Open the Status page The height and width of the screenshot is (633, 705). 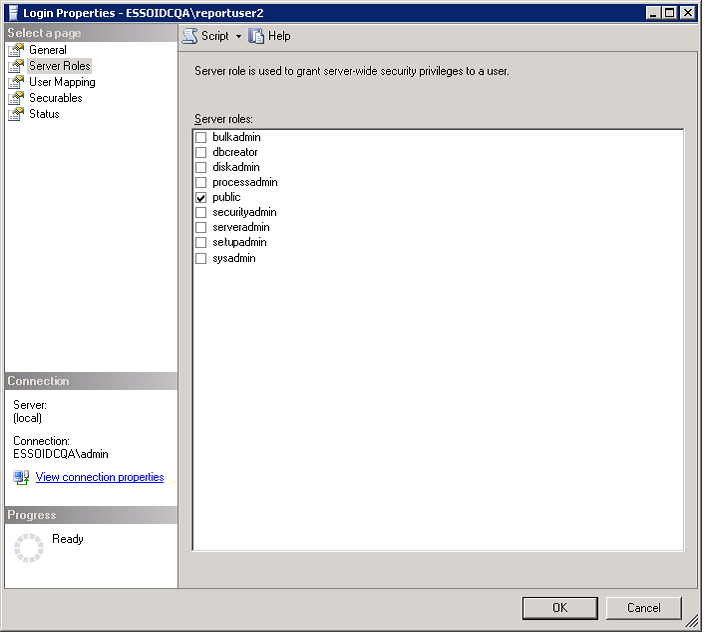pyautogui.click(x=44, y=114)
